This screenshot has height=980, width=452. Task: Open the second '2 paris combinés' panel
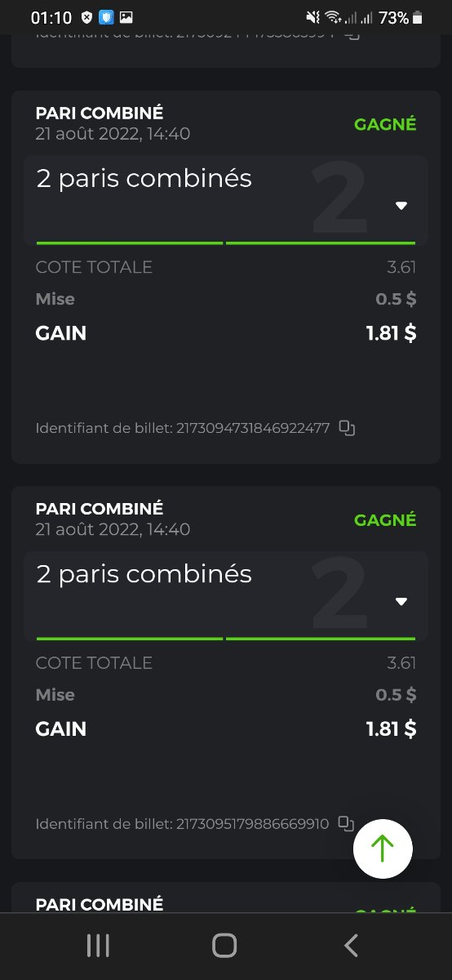(x=226, y=596)
